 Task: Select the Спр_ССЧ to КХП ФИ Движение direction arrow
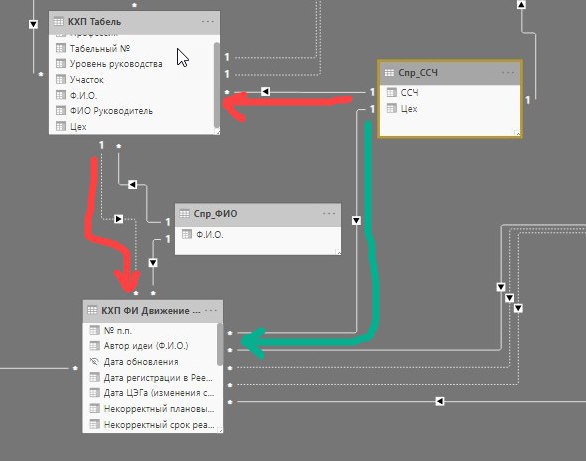pos(356,220)
